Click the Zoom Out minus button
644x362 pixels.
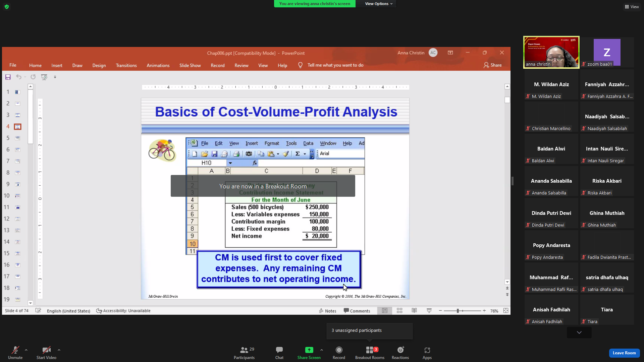[x=440, y=311]
